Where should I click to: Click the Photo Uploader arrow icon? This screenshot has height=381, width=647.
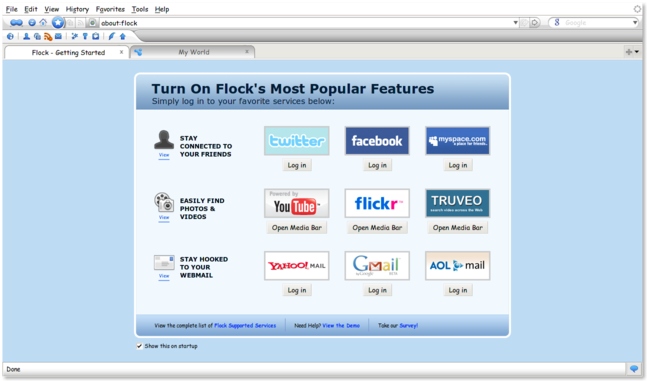[123, 36]
